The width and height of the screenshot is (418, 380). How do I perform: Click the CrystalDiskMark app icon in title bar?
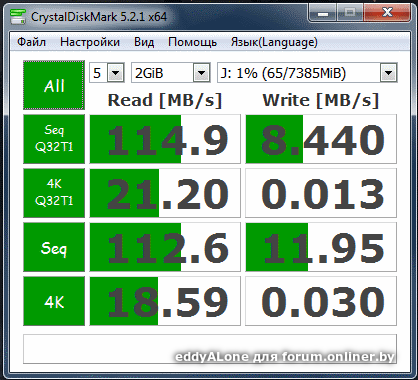17,17
